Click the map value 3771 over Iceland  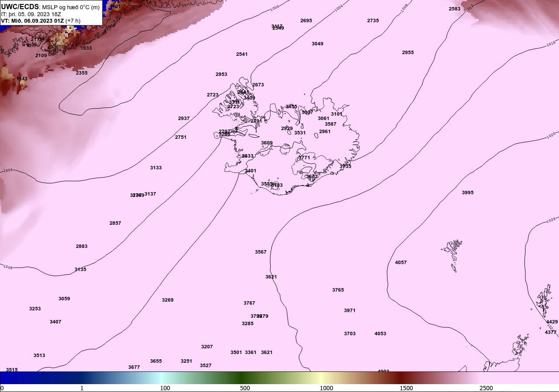click(304, 158)
